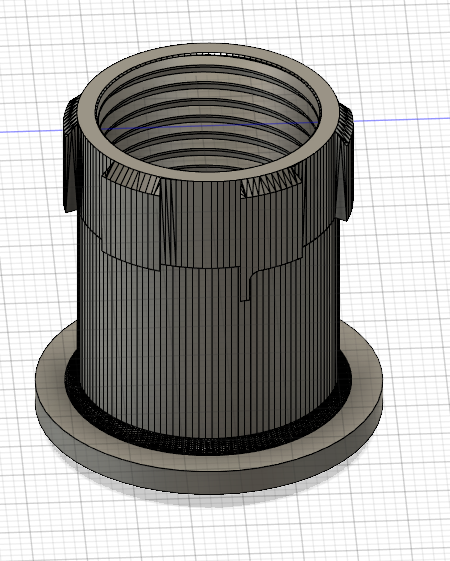Viewport: 450px width, 561px height.
Task: Pick the upper collar between front tabs
Action: tap(200, 222)
